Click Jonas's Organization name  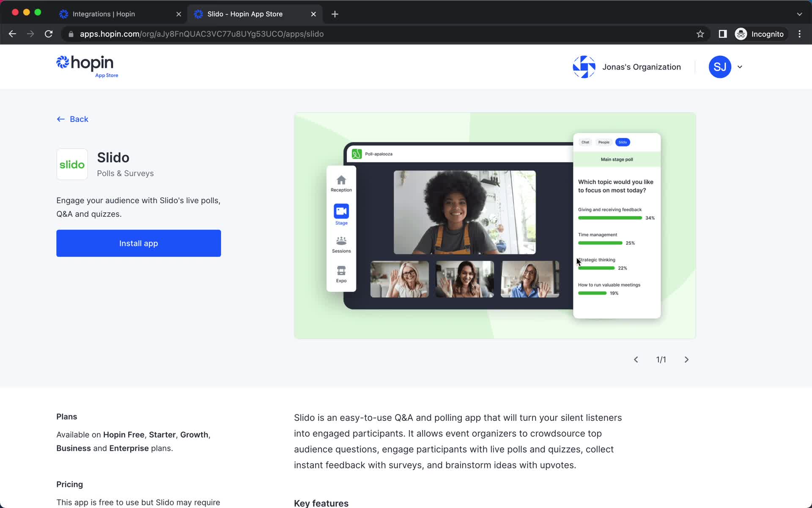point(642,67)
